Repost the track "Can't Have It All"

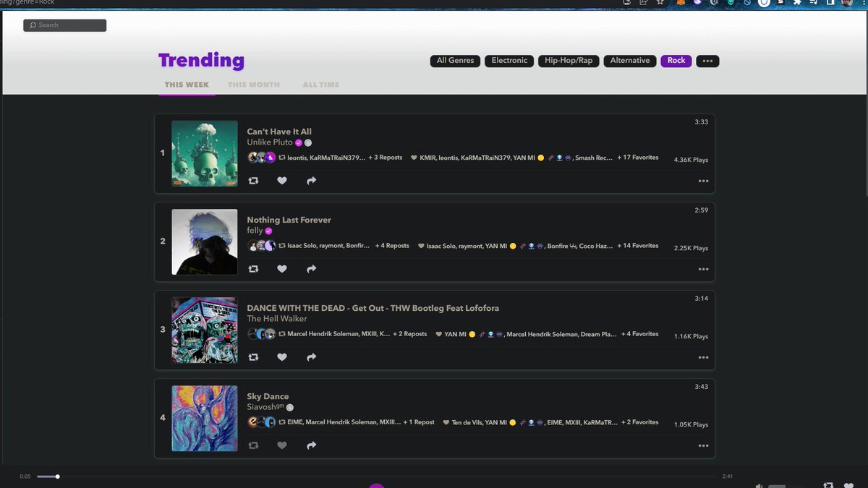point(253,180)
